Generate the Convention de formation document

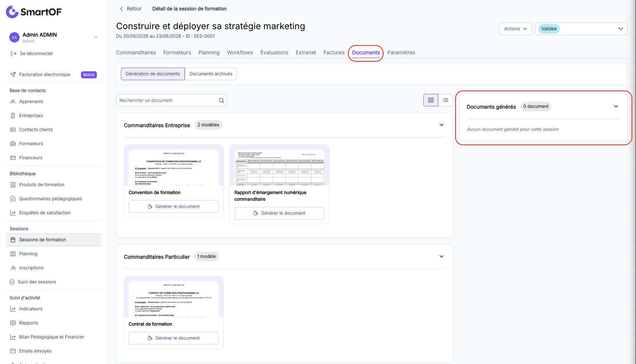coord(174,207)
